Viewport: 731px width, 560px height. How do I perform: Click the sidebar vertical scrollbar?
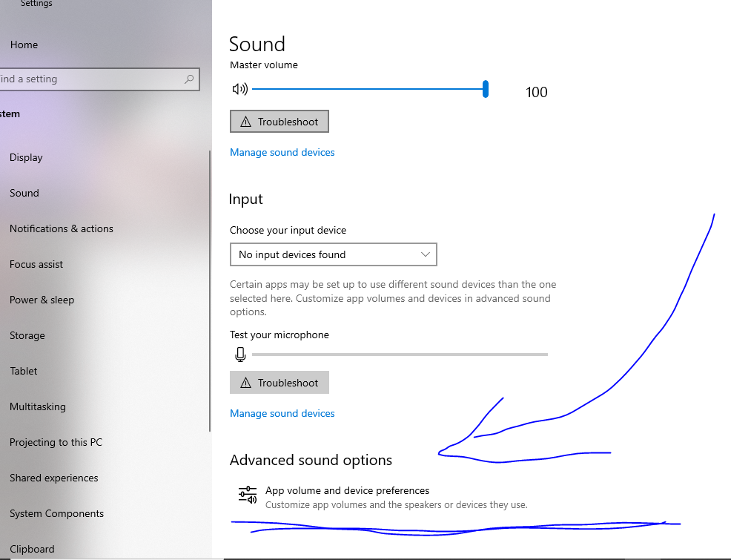(210, 289)
